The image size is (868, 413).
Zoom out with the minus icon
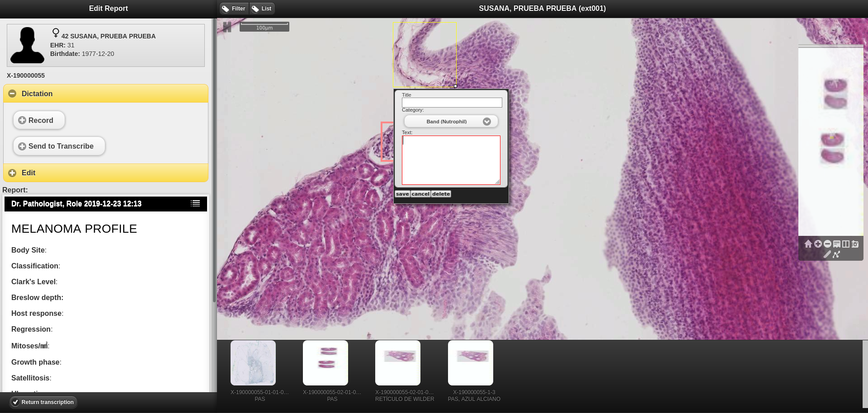point(827,244)
